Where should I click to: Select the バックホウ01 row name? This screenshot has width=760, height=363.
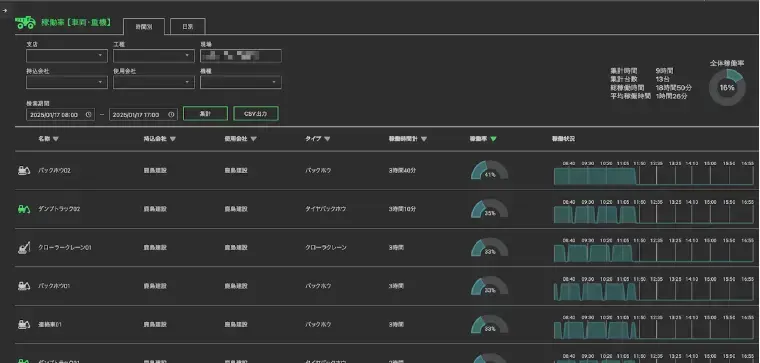coord(54,286)
